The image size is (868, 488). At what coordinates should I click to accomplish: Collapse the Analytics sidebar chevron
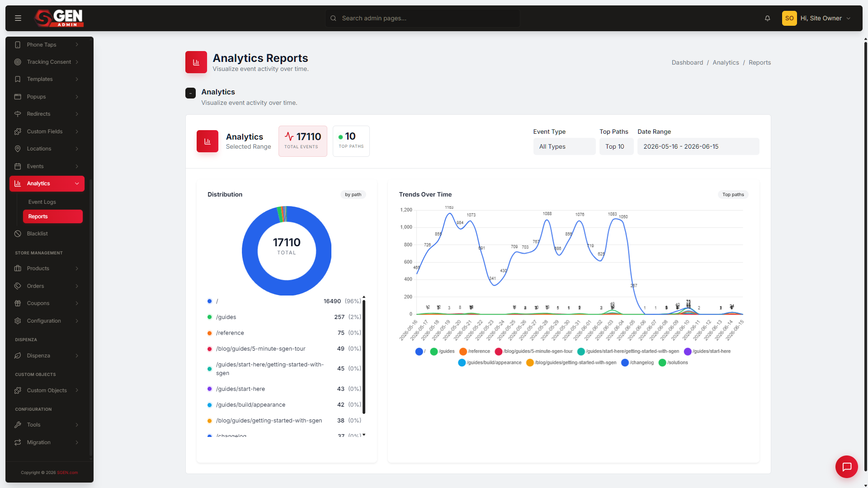(x=77, y=183)
